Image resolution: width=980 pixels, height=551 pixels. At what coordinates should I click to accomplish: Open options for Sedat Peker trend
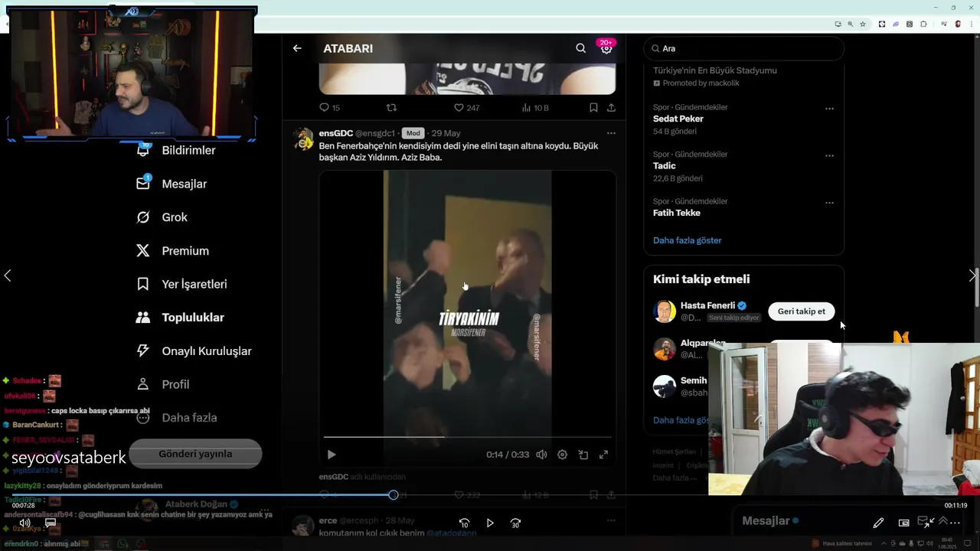829,109
